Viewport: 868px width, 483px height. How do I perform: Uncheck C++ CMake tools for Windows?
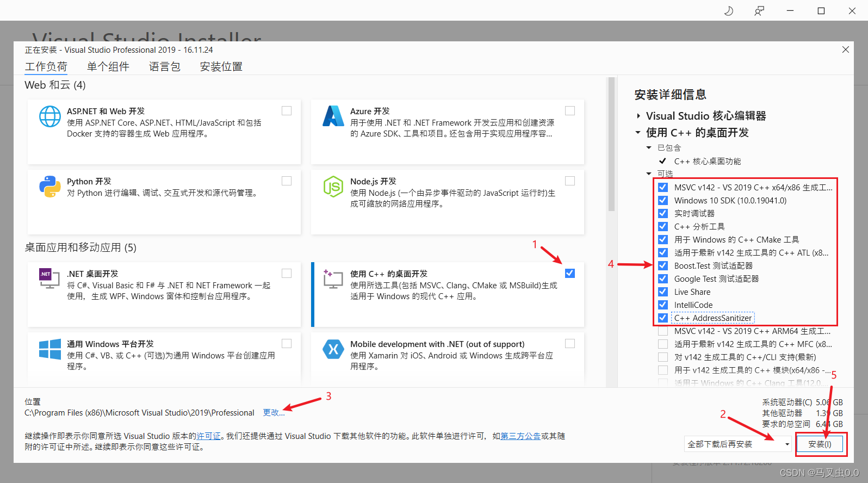pos(663,239)
